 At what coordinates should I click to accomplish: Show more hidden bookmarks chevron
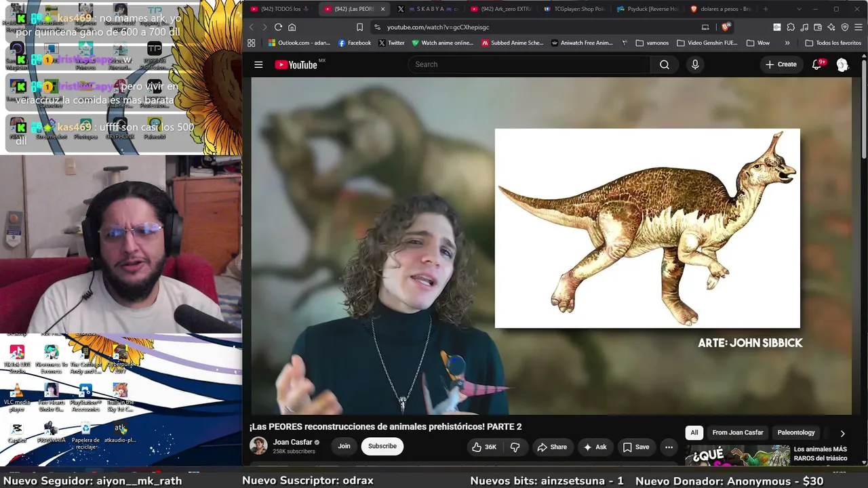[787, 43]
